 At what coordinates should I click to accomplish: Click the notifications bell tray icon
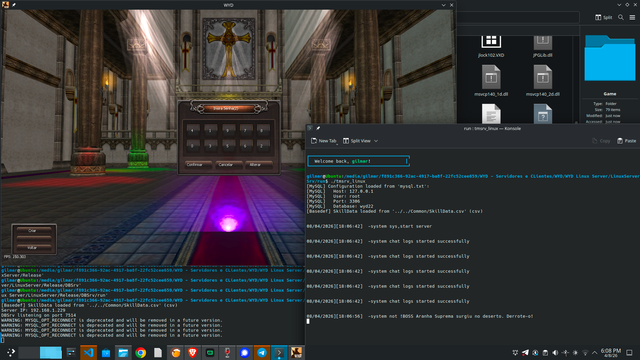[x=515, y=353]
